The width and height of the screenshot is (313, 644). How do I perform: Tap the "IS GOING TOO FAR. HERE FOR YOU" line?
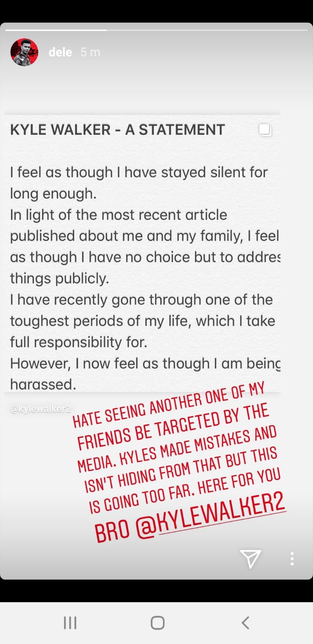click(x=184, y=489)
